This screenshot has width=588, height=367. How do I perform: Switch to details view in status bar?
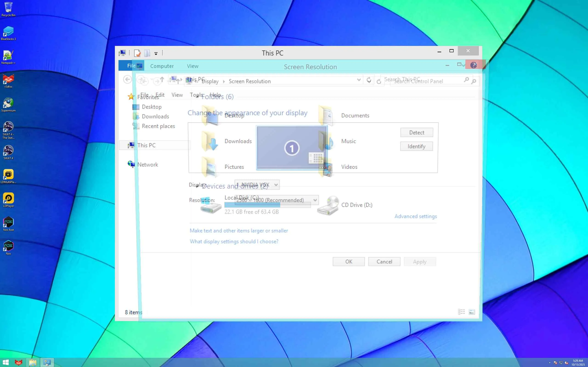(461, 312)
